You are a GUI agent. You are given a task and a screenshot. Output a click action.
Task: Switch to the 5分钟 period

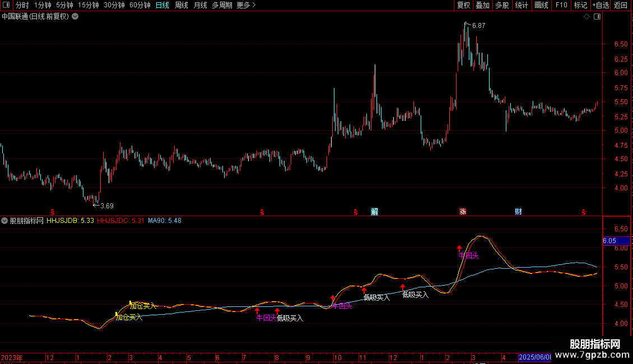[x=64, y=5]
